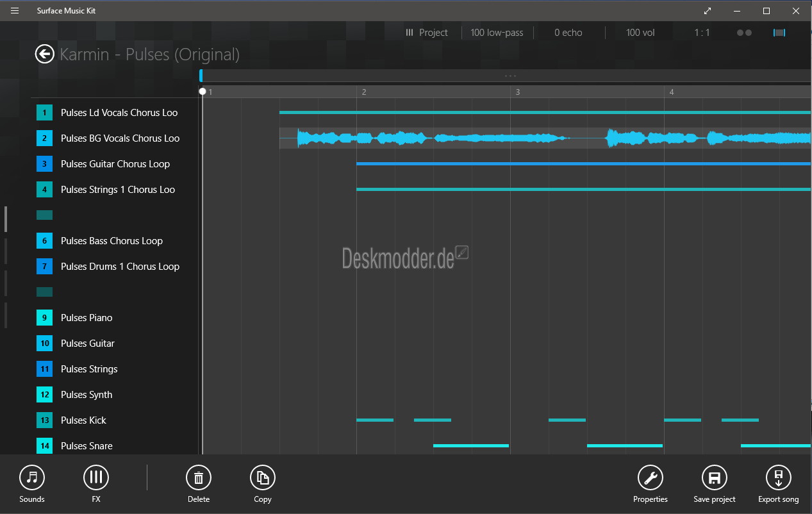This screenshot has width=812, height=514.
Task: Select the Pulses BG Vocals Chorus Loo track
Action: click(x=120, y=138)
